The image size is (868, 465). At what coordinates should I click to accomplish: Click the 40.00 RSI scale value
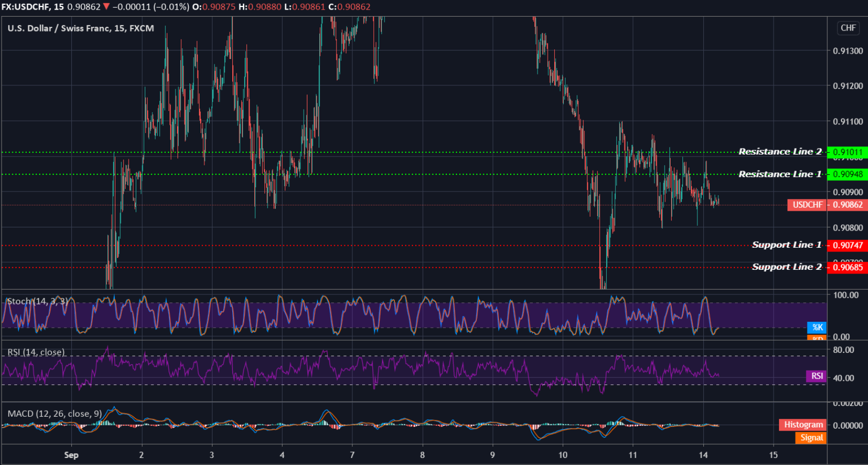click(x=843, y=378)
